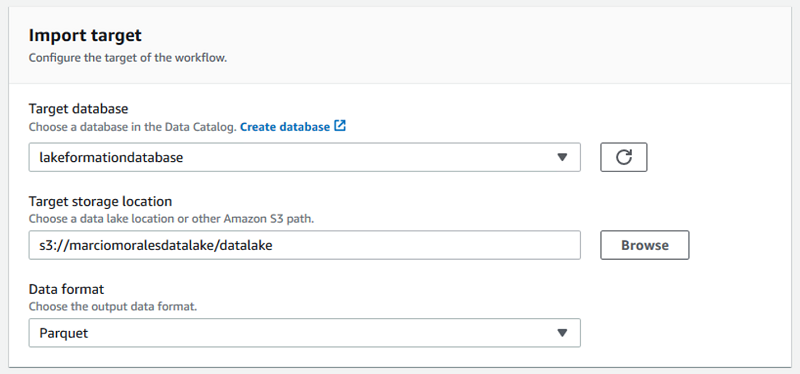The width and height of the screenshot is (800, 374).
Task: Click the Choose a database in the Data Catalog text
Action: coord(133,127)
